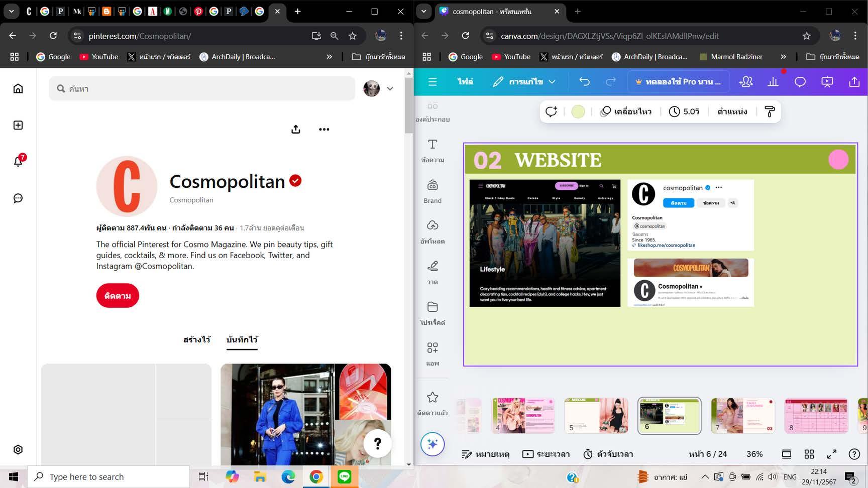
Task: Select the pink circle on the slide
Action: 838,160
